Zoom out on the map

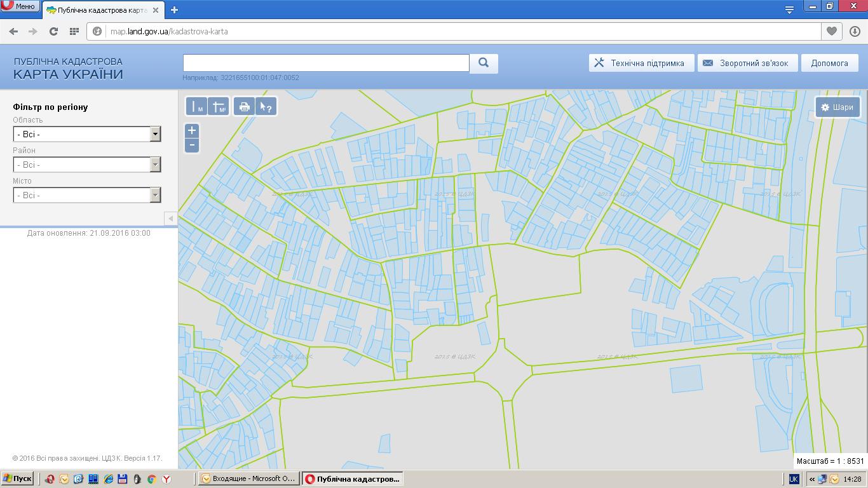[x=191, y=146]
